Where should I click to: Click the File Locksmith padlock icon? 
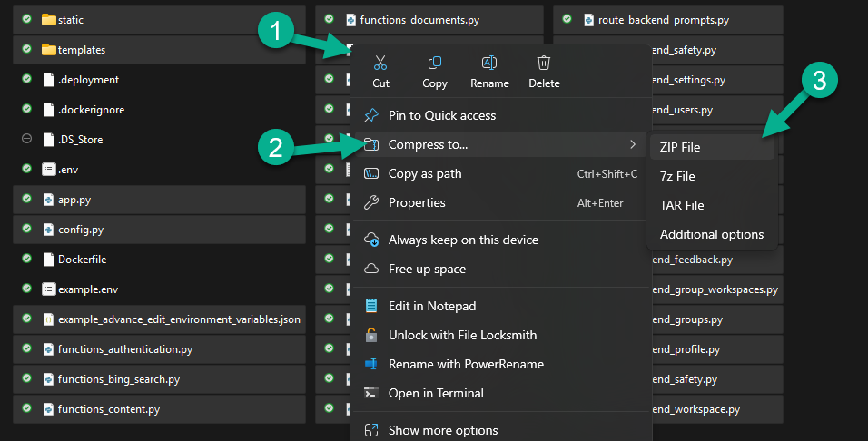coord(371,335)
